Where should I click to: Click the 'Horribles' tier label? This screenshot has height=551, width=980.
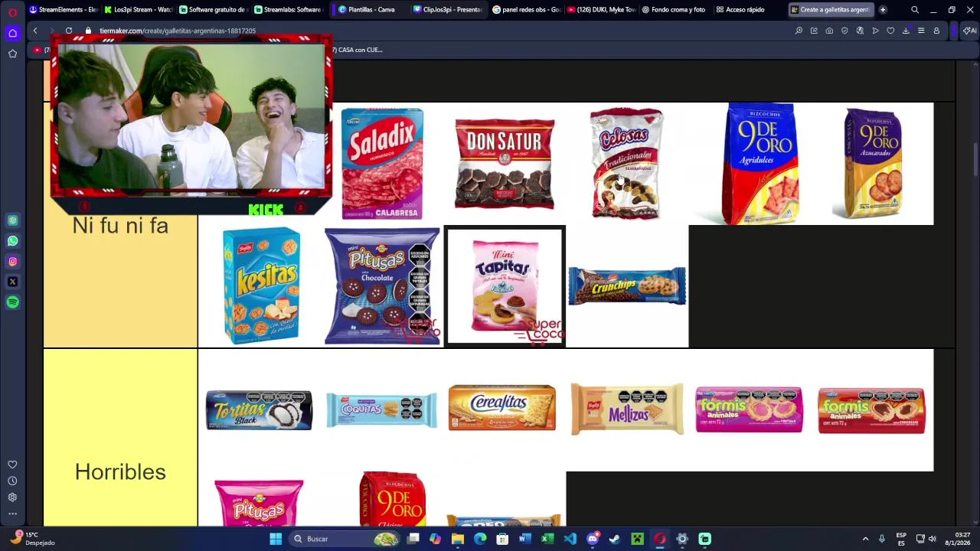120,471
